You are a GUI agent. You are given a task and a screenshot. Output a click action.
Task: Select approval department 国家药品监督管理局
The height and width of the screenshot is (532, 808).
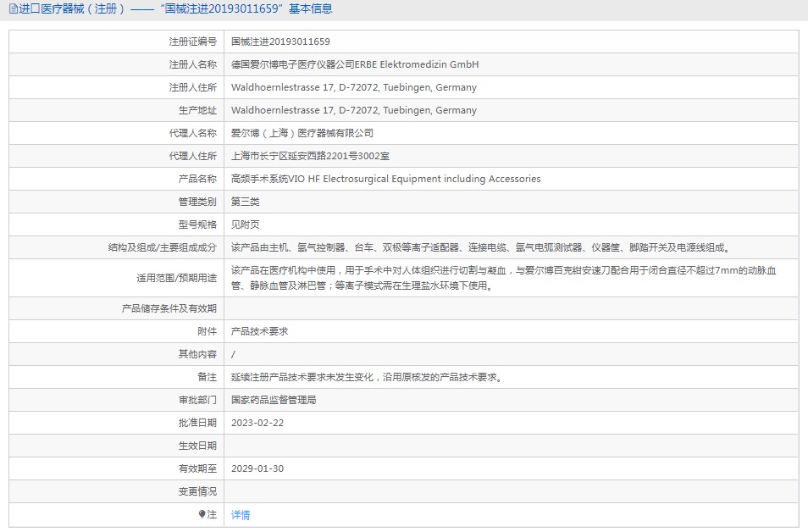pos(274,400)
